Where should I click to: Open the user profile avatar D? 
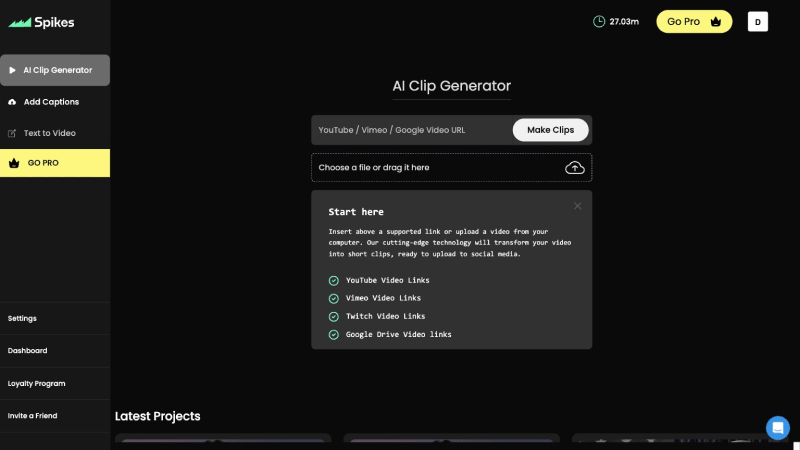pyautogui.click(x=757, y=21)
